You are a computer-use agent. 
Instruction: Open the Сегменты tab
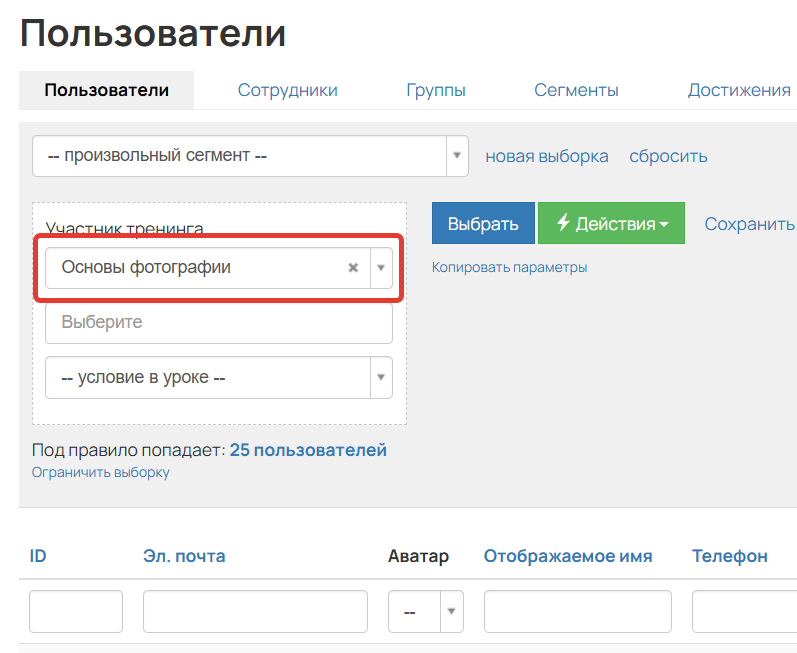coord(576,90)
